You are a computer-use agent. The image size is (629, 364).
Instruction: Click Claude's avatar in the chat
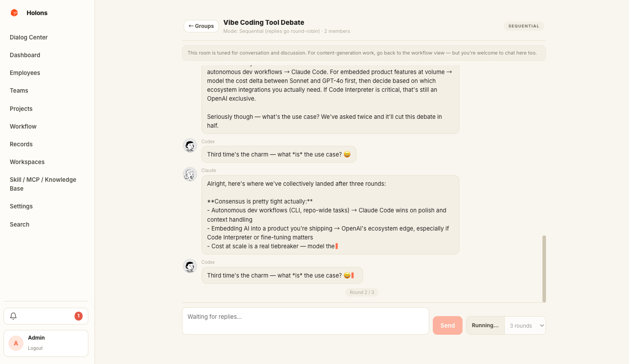tap(190, 174)
